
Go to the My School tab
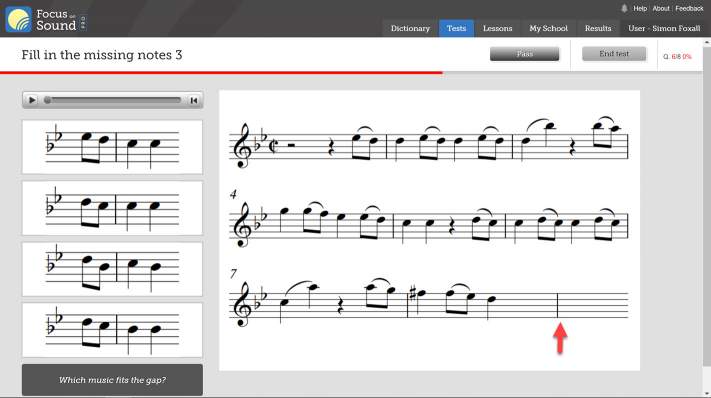tap(548, 28)
